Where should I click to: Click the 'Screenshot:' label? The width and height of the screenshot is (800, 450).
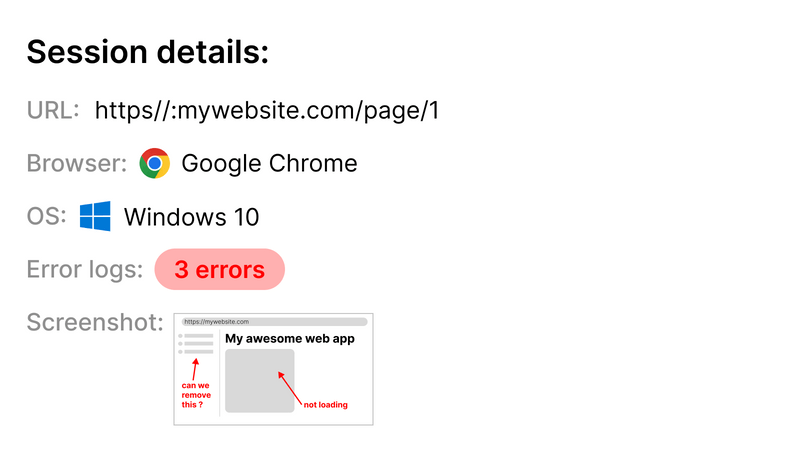(94, 322)
